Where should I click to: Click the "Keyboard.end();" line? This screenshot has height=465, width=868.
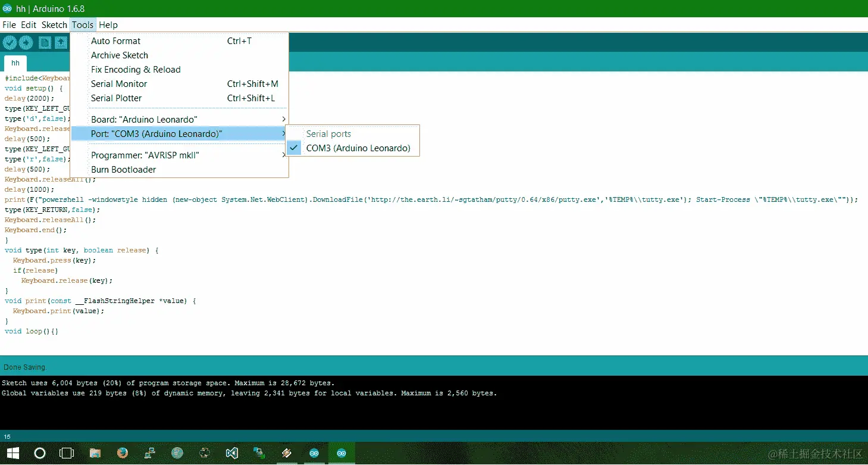point(36,230)
